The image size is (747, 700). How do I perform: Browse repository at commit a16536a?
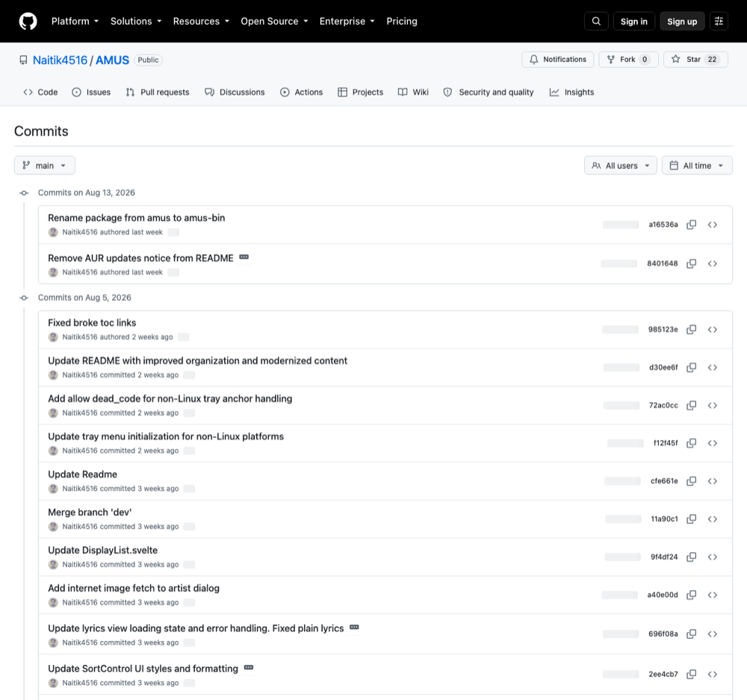pyautogui.click(x=712, y=225)
